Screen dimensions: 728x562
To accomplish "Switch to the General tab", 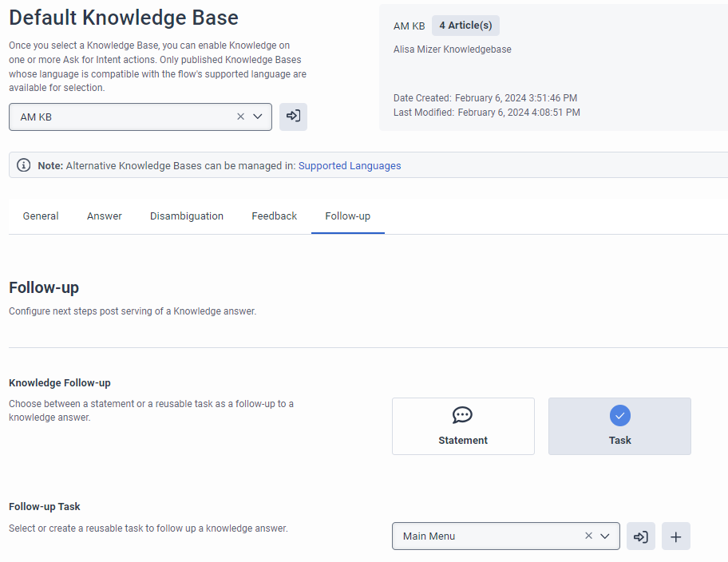I will [41, 216].
